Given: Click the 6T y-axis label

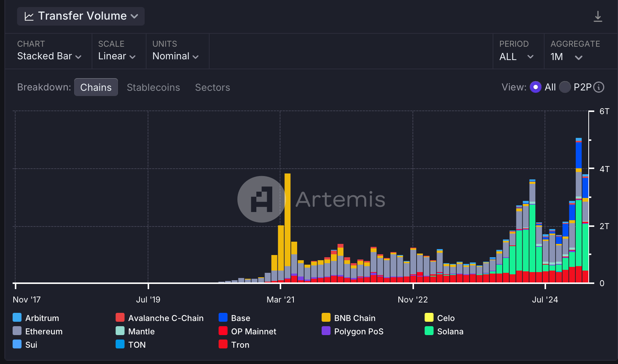Looking at the screenshot, I should (604, 111).
